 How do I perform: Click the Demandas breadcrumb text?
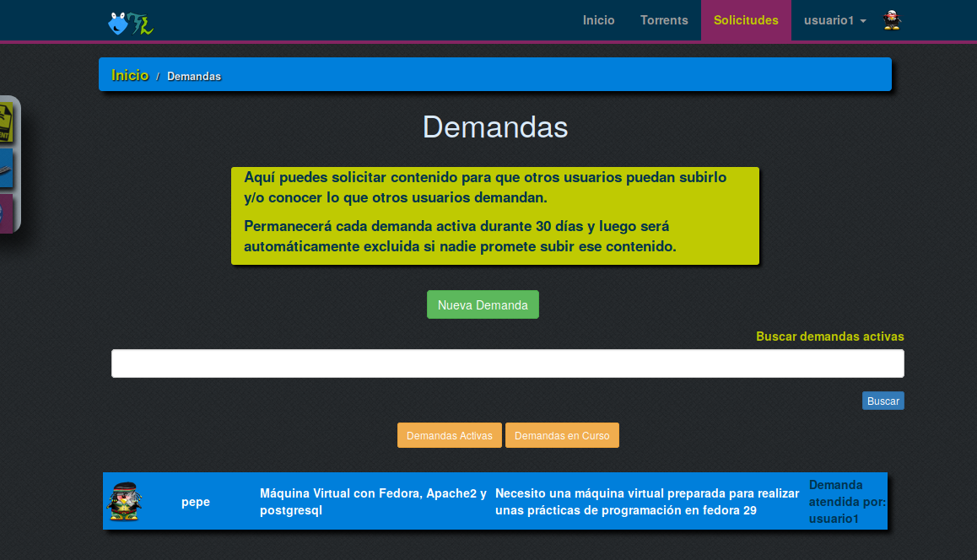pyautogui.click(x=194, y=76)
